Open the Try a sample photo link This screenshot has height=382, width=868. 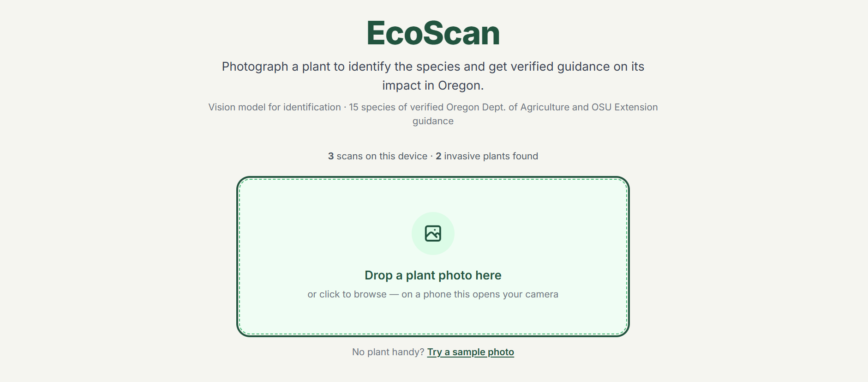[470, 352]
